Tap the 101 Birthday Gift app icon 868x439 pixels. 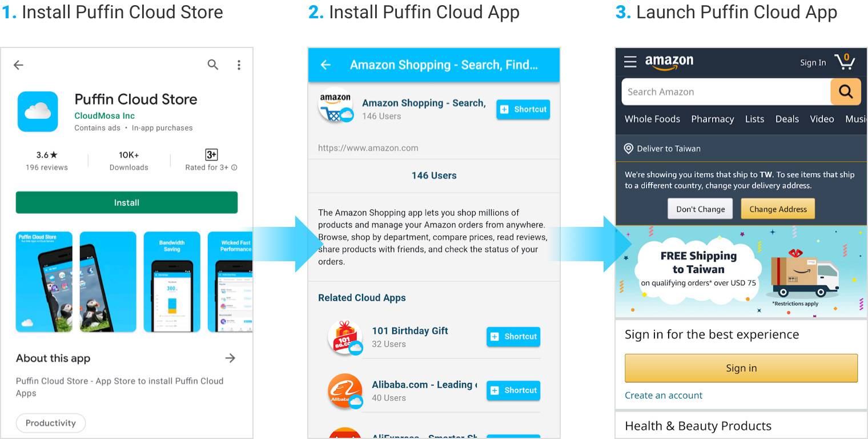(345, 337)
